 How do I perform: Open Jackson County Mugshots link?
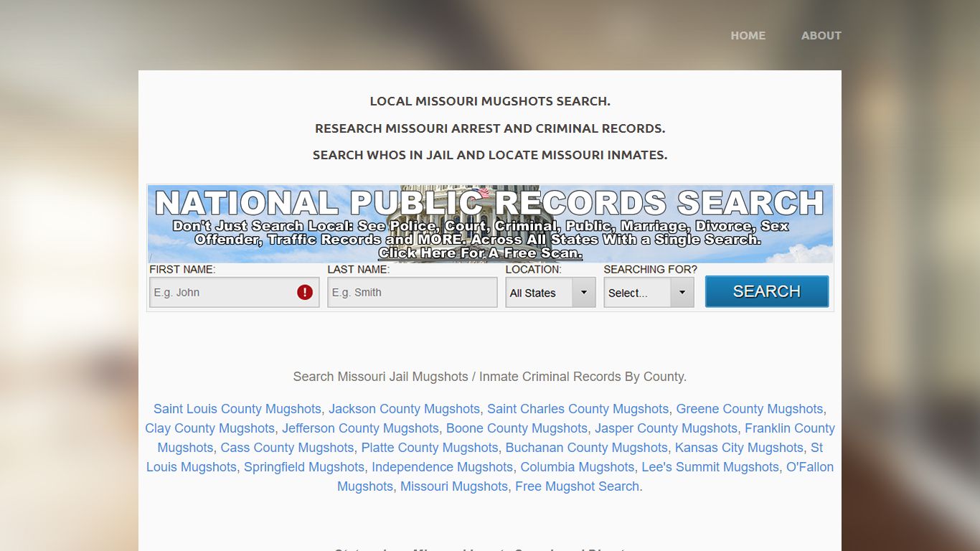coord(404,409)
